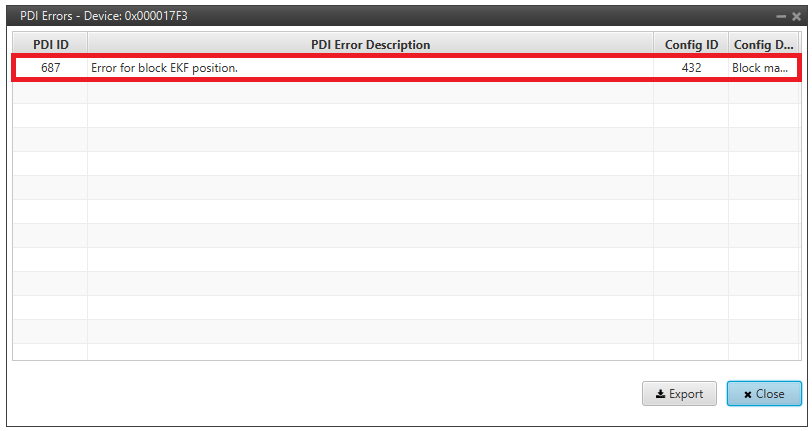Screen dimensions: 812x431
Task: Sort by the Config ID column header
Action: [691, 45]
